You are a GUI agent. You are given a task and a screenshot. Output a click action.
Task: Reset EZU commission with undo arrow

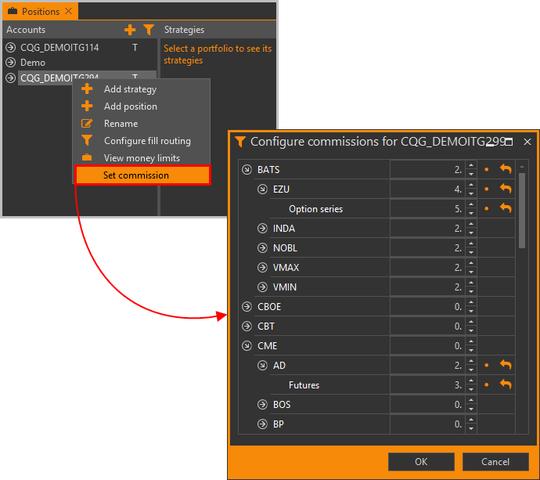click(x=506, y=189)
